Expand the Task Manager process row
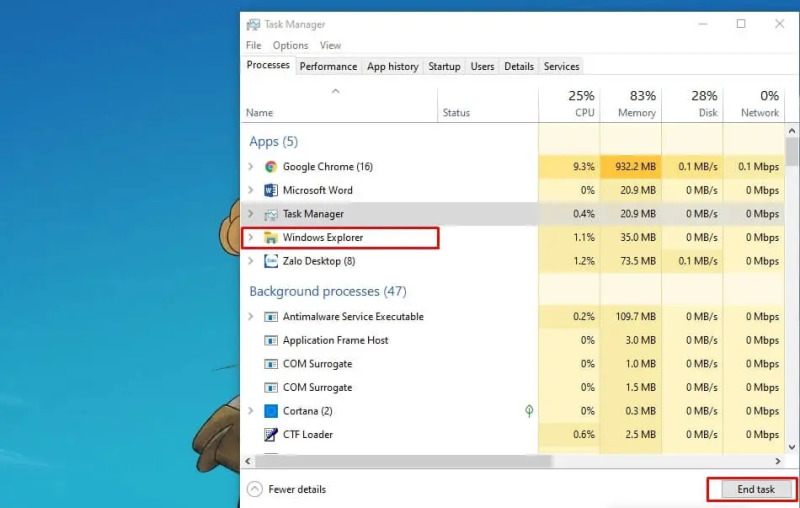800x508 pixels. tap(251, 214)
